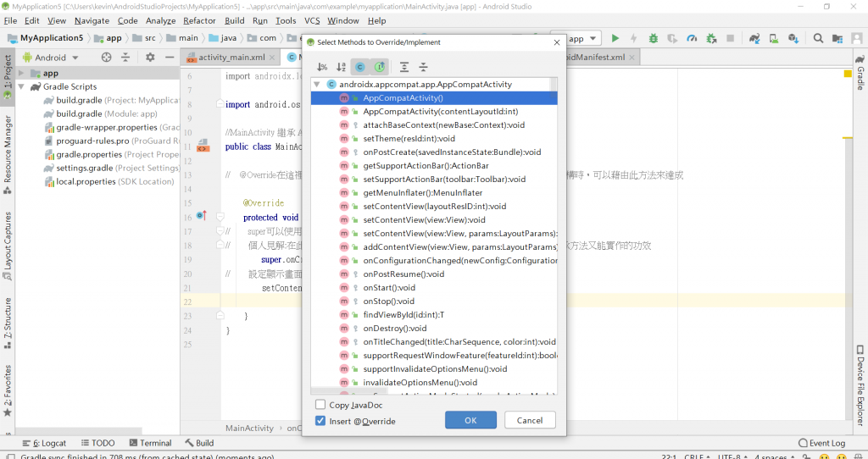This screenshot has height=459, width=868.
Task: Expand the app module tree node
Action: (21, 74)
